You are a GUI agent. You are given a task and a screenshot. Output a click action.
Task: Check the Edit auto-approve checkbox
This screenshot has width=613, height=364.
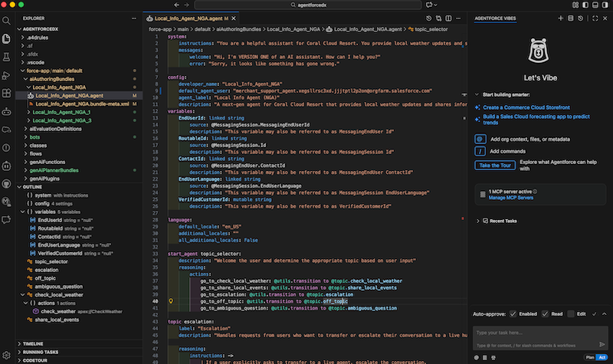coord(572,313)
